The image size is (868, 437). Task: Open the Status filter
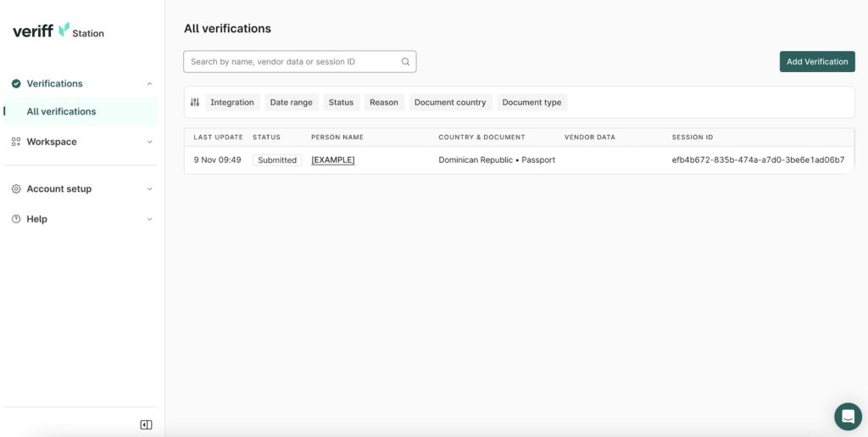(x=341, y=103)
